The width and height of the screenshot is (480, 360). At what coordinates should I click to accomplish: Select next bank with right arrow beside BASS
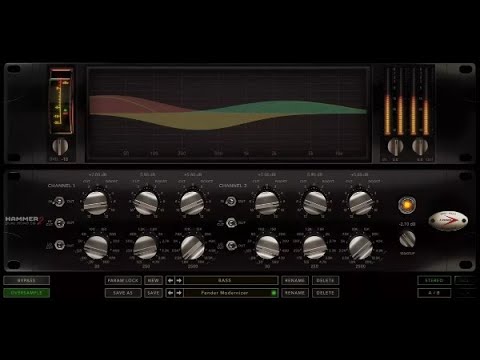pos(179,280)
